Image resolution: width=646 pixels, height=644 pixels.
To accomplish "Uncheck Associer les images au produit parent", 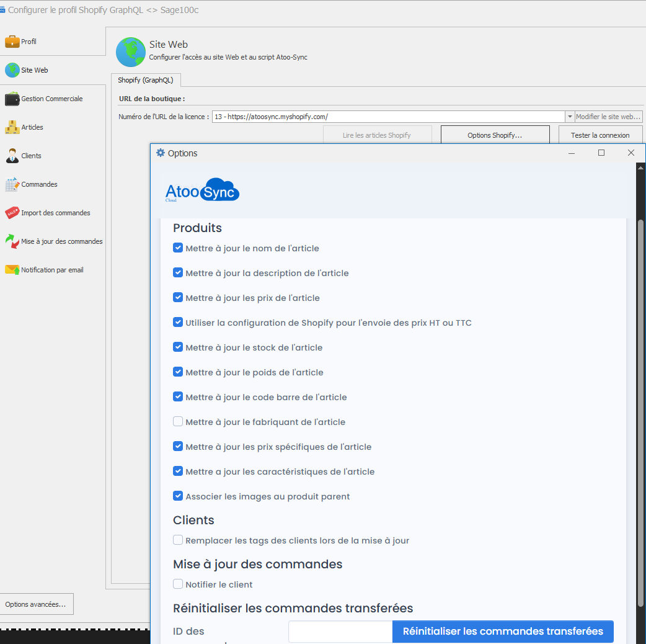I will (x=177, y=496).
